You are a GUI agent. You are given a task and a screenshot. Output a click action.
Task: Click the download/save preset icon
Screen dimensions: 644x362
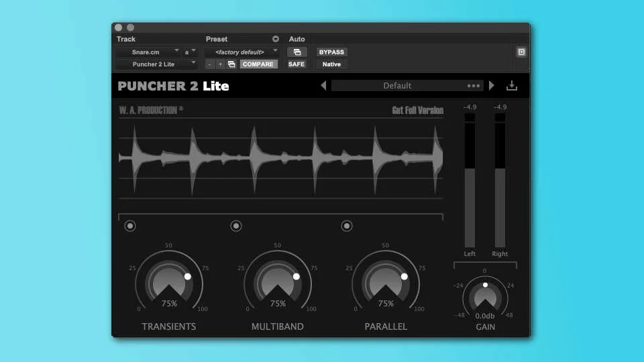pos(512,85)
